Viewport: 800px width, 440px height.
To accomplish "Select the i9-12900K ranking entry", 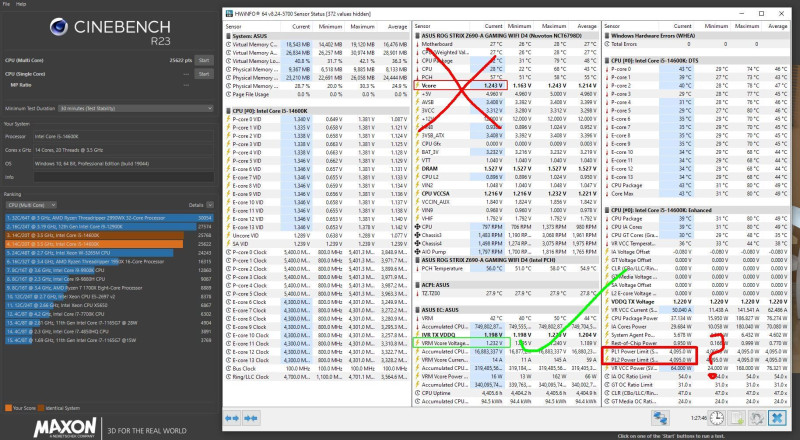I will point(109,227).
